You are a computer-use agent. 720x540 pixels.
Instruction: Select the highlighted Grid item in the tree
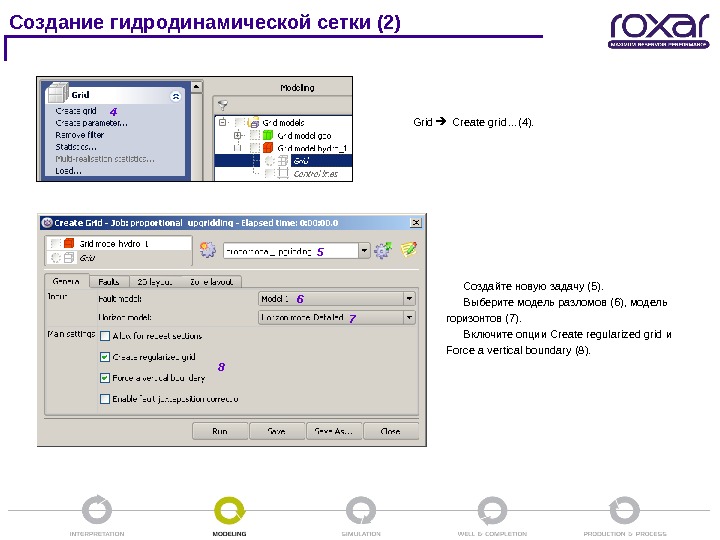pyautogui.click(x=301, y=161)
